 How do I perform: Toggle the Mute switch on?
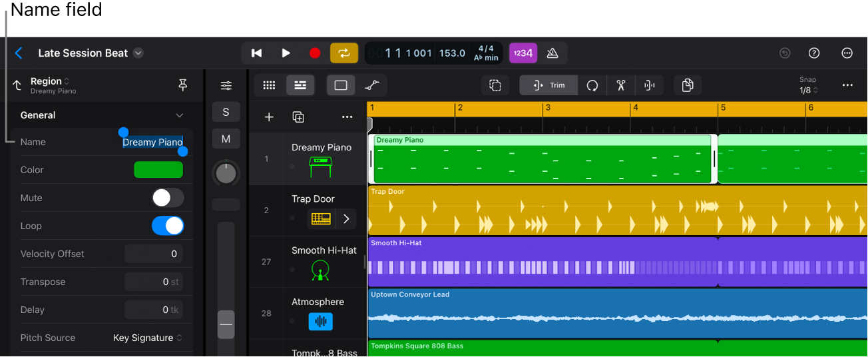click(x=168, y=198)
